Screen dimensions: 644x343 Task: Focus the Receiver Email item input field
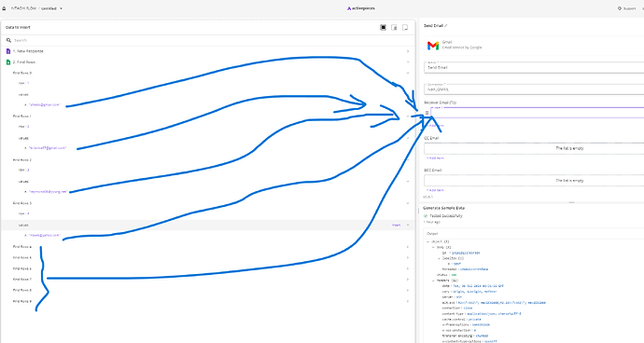[x=538, y=113]
